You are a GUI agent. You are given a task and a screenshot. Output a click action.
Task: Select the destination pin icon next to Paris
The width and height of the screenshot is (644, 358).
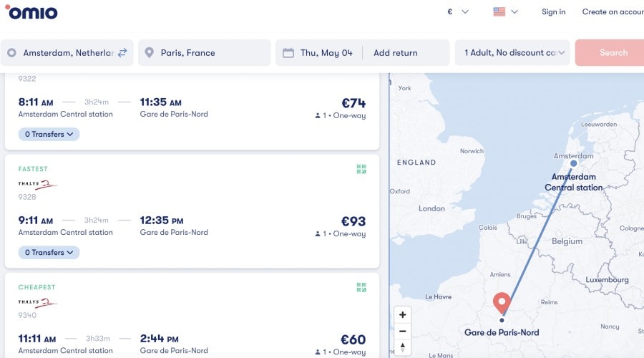click(150, 52)
